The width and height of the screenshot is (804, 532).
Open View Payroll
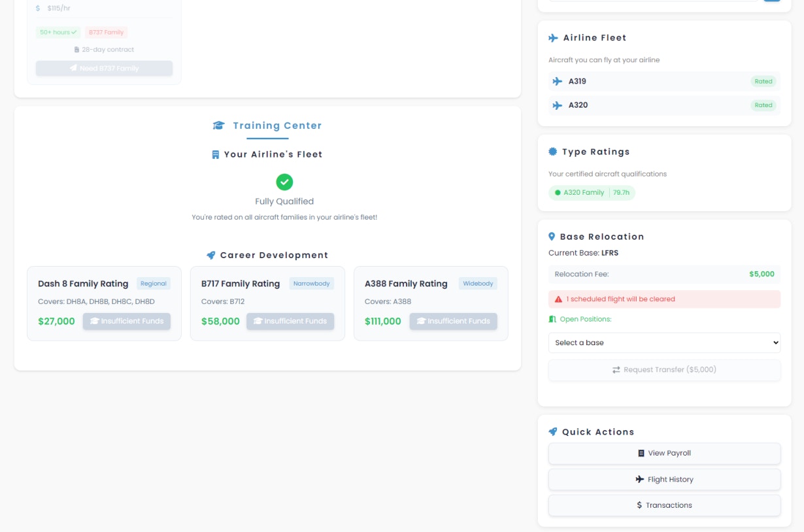click(x=664, y=453)
